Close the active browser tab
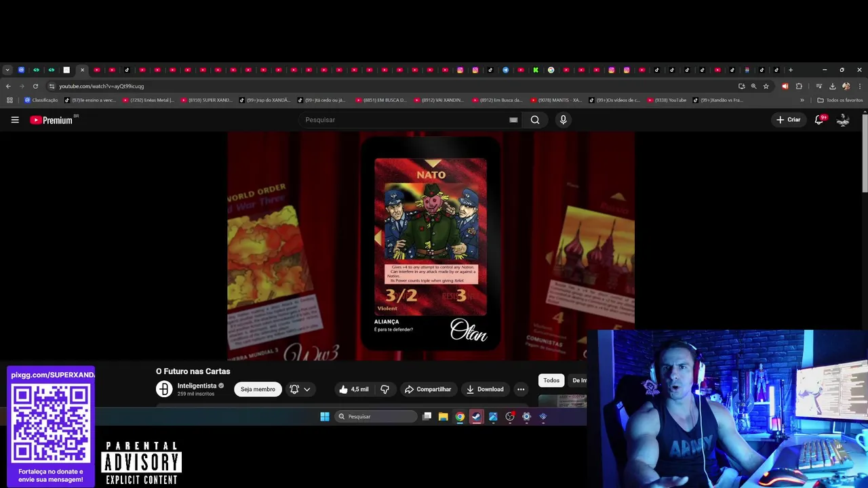 [x=82, y=70]
